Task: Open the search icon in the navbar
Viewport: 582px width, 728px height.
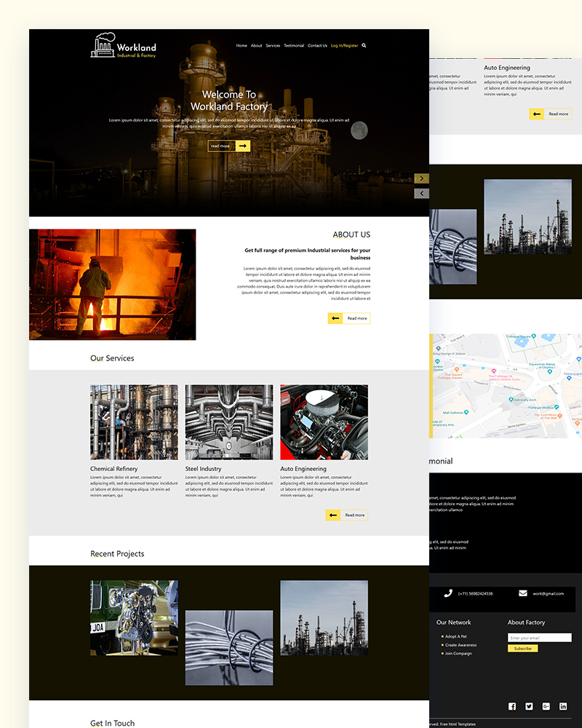Action: click(x=364, y=46)
